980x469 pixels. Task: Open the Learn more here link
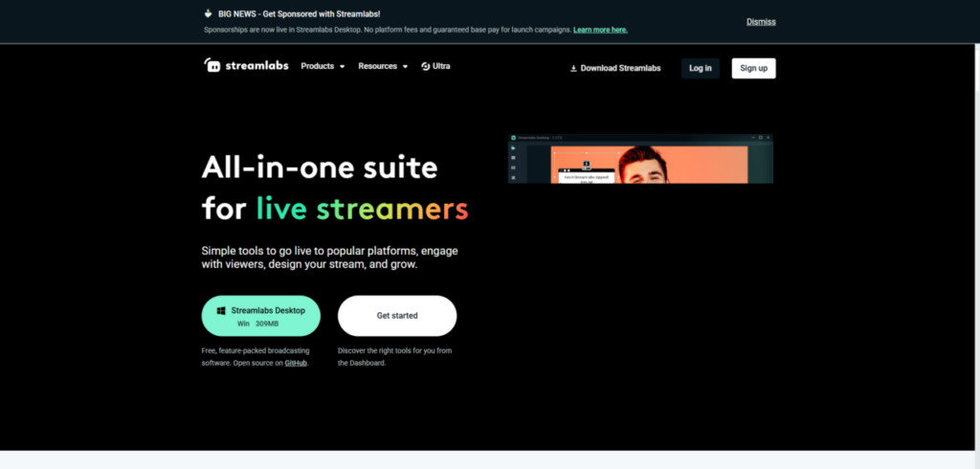[600, 30]
